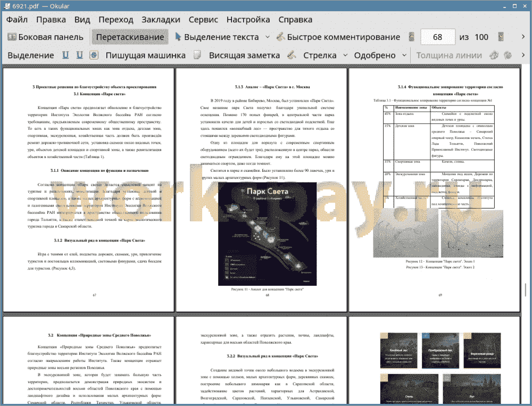Expand the annotation toolbar overflow chevron

pos(523,55)
